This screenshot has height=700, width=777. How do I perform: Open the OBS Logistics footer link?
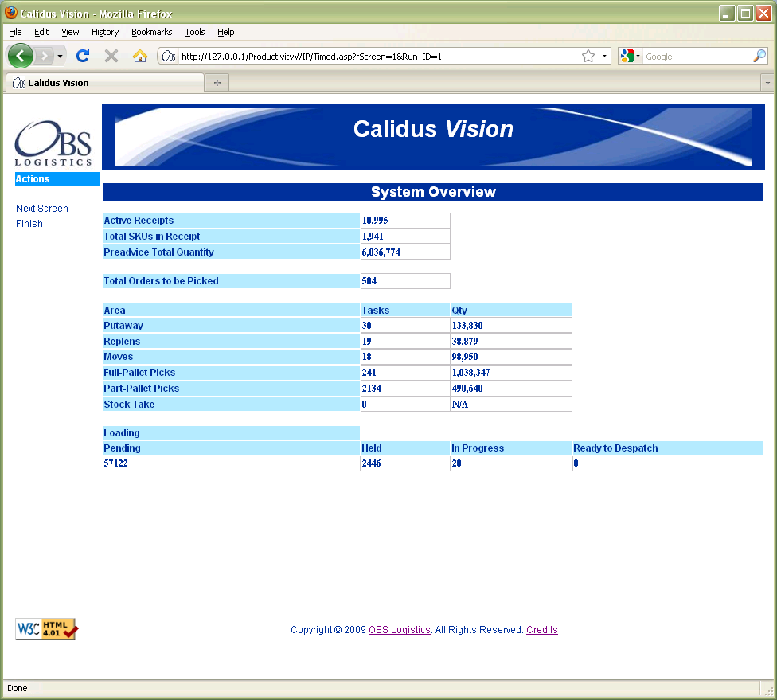[400, 630]
